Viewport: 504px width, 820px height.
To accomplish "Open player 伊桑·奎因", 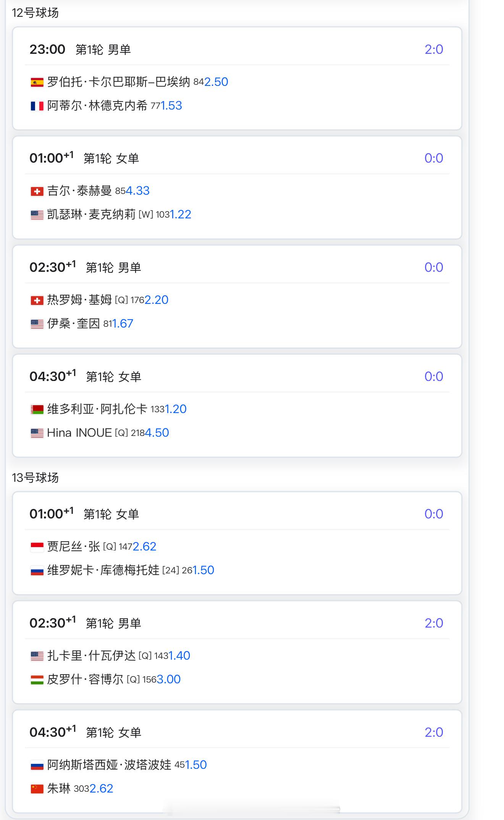I will (73, 323).
